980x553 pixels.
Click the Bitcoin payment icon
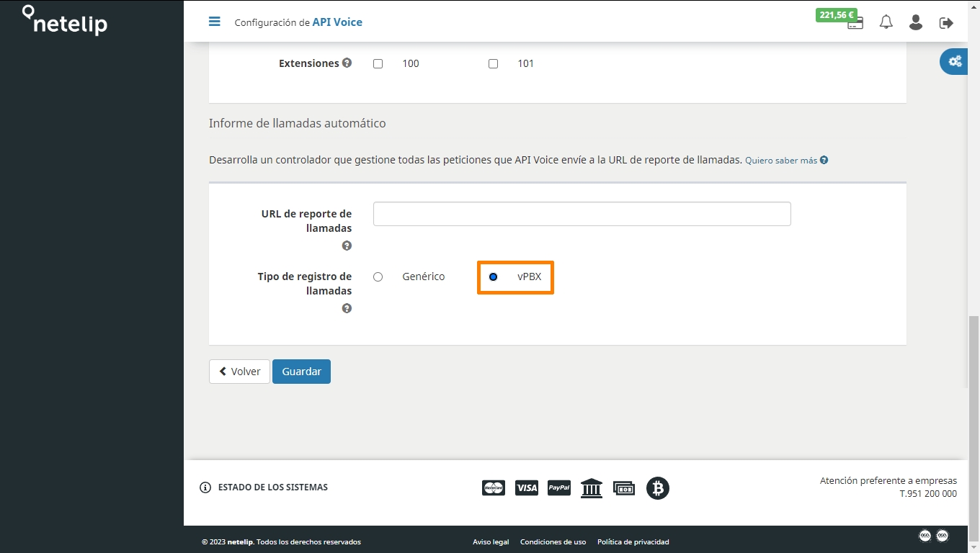click(658, 488)
